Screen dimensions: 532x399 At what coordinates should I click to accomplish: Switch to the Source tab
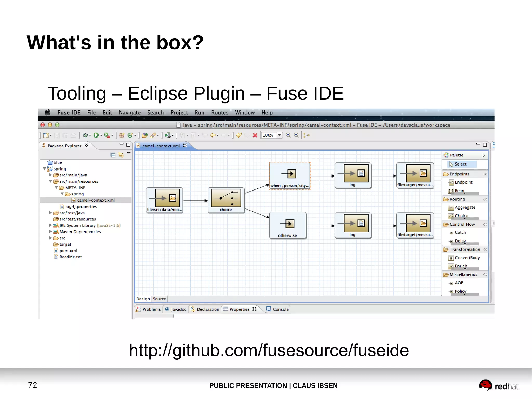159,299
